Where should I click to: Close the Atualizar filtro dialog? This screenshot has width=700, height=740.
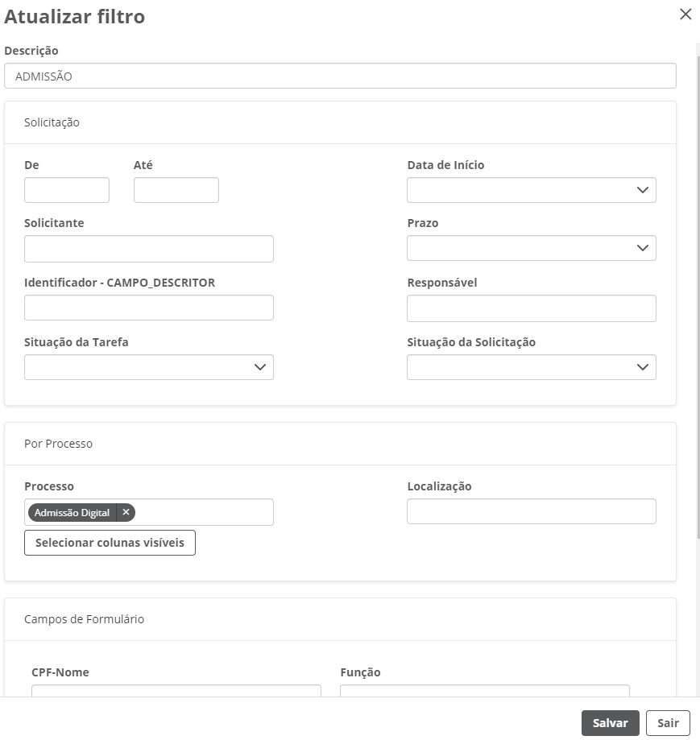pos(686,14)
